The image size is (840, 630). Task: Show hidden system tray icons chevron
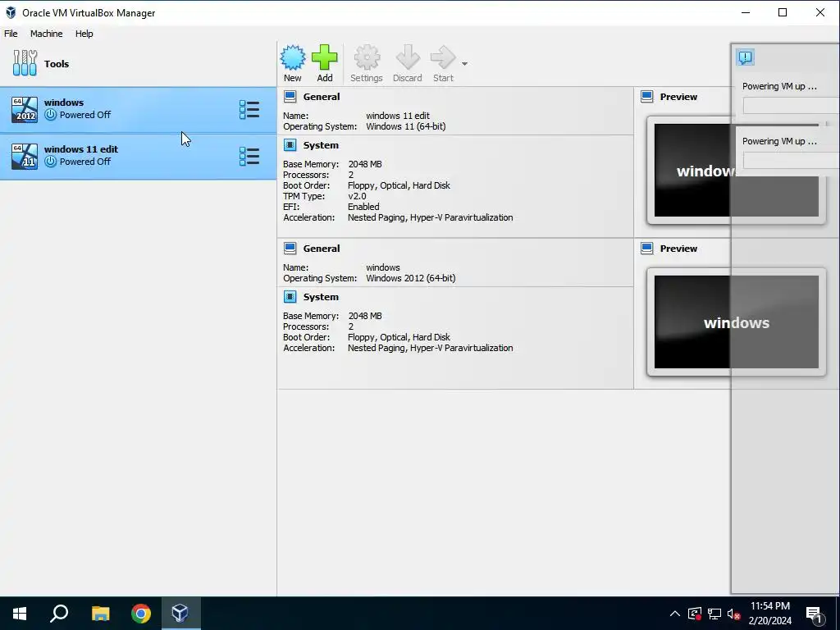coord(675,614)
